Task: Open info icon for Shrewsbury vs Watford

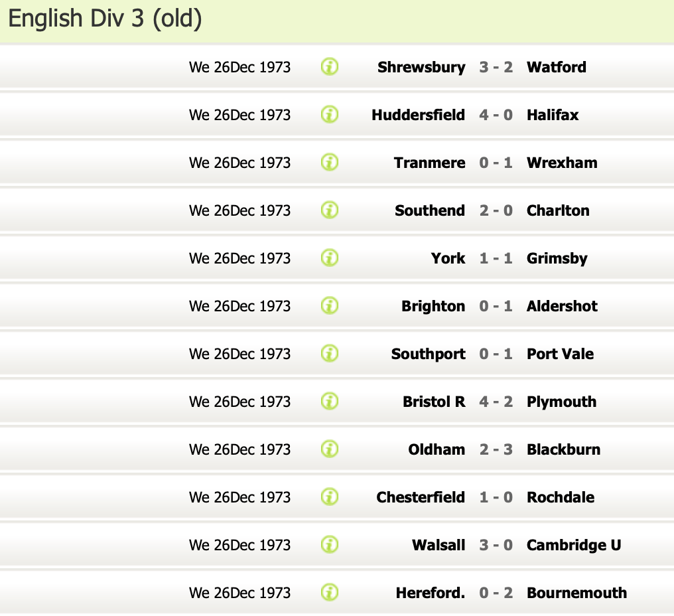Action: click(x=330, y=67)
